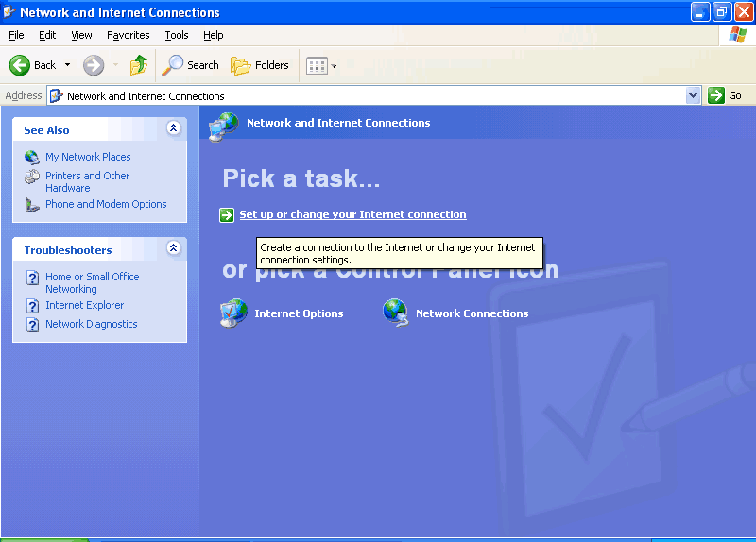The image size is (756, 542).
Task: Click the Forward arrow icon
Action: (x=93, y=65)
